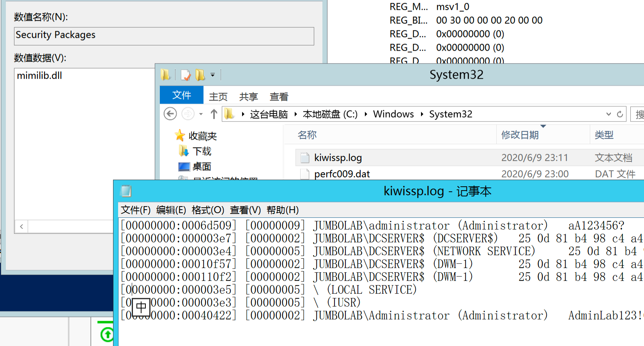Expand the Windows breadcrumb arrow in address bar
644x346 pixels.
point(422,114)
